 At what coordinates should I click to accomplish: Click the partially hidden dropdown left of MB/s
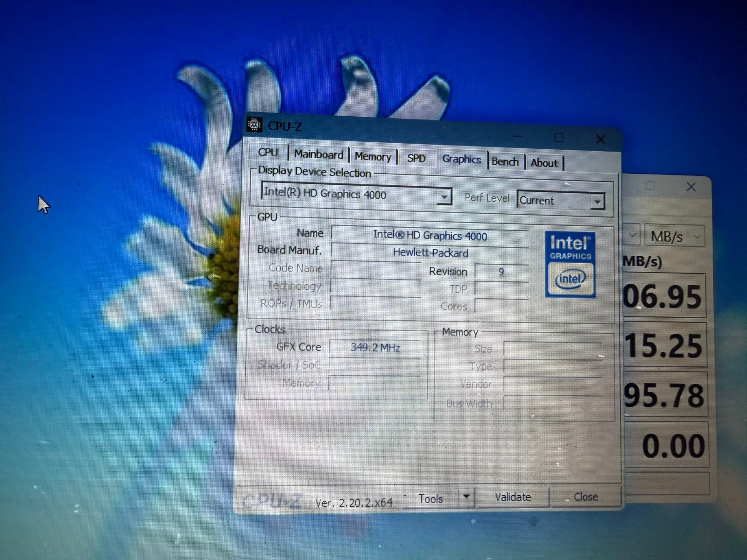coord(631,235)
